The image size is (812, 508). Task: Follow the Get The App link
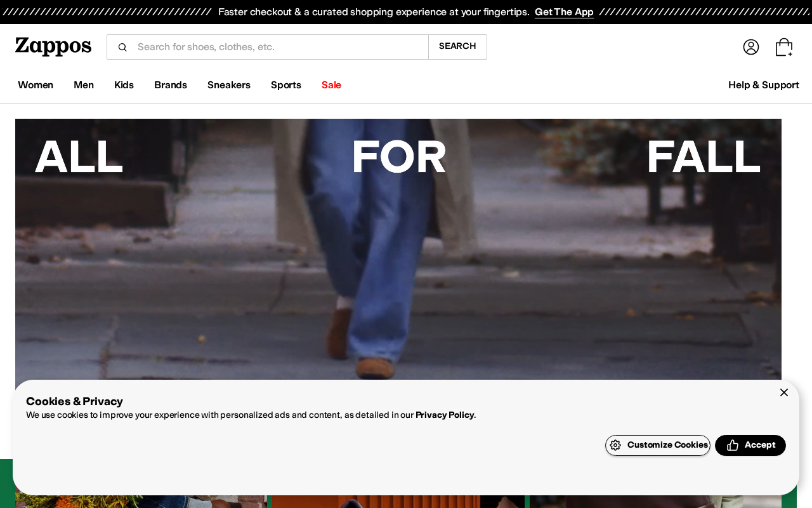[x=564, y=12]
